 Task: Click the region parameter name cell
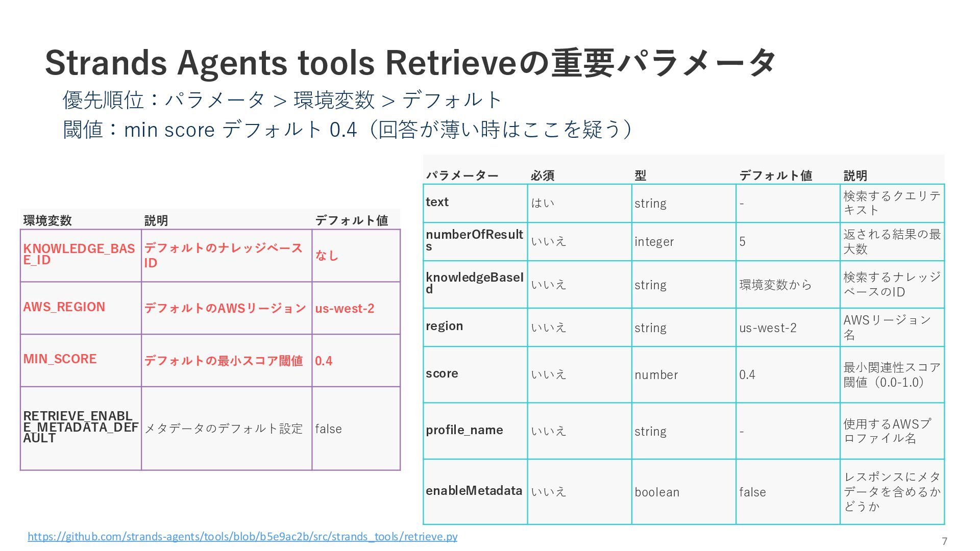pyautogui.click(x=445, y=326)
